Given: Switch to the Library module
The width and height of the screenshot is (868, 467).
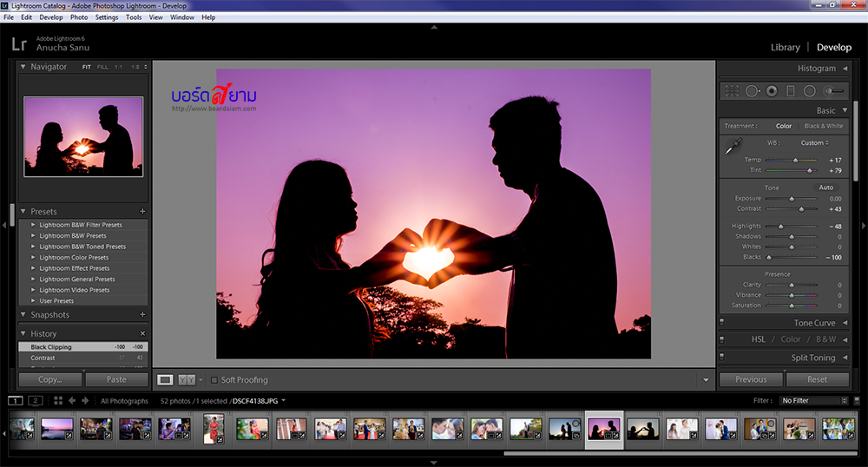Looking at the screenshot, I should [x=785, y=48].
